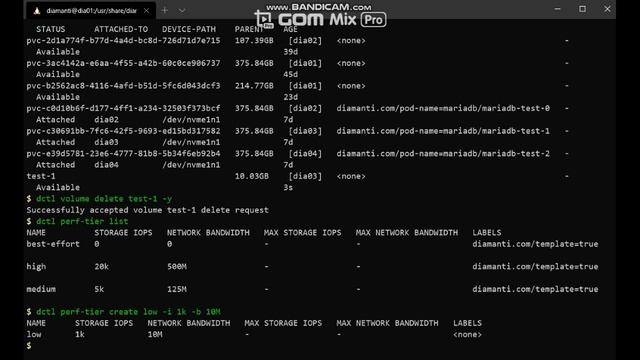Click volume name pvc-2d1a774f-b77d-4a4d-bc8d-726d71d7e715
Image resolution: width=640 pixels, height=360 pixels.
point(123,40)
